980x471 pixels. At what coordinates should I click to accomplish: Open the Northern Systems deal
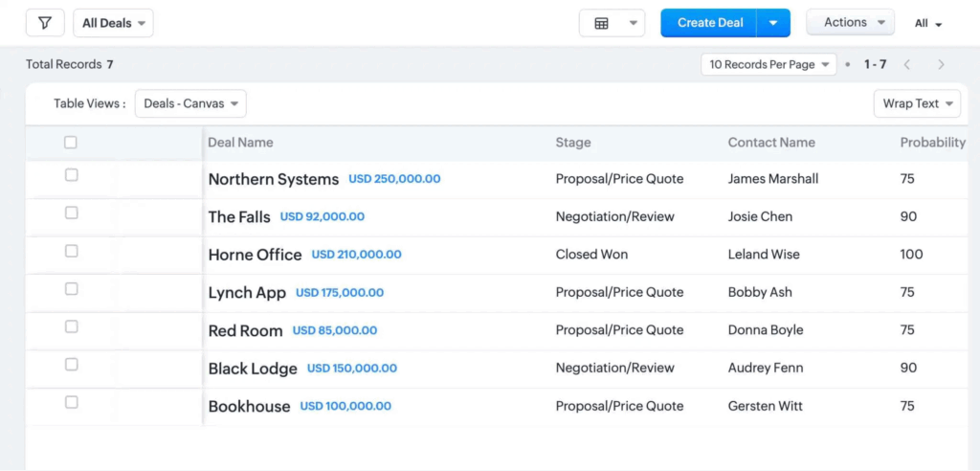click(274, 179)
